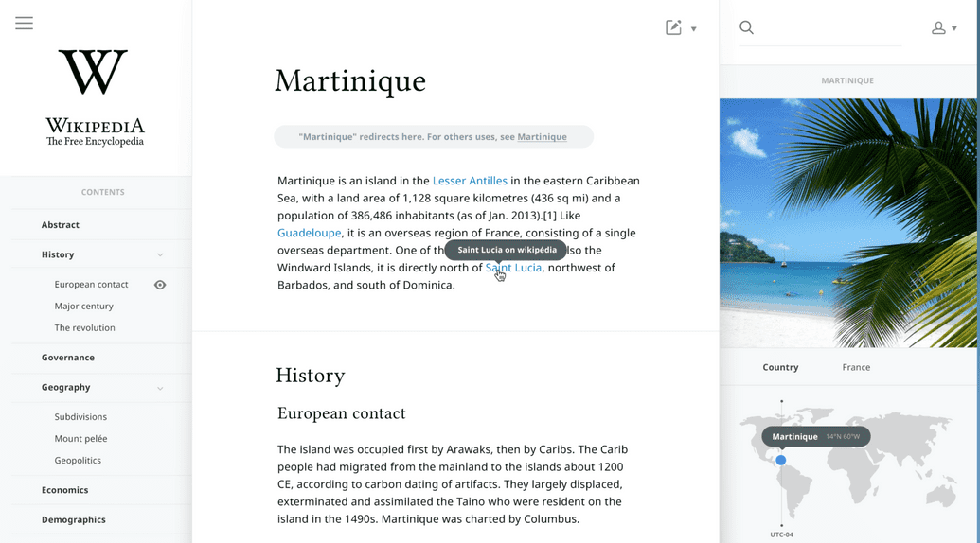Viewport: 980px width, 543px height.
Task: Open the hamburger menu
Action: [25, 24]
